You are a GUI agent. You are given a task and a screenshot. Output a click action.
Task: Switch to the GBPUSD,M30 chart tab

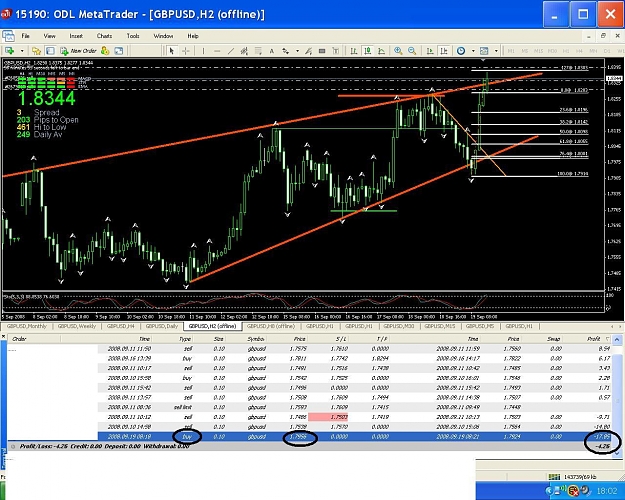(399, 326)
